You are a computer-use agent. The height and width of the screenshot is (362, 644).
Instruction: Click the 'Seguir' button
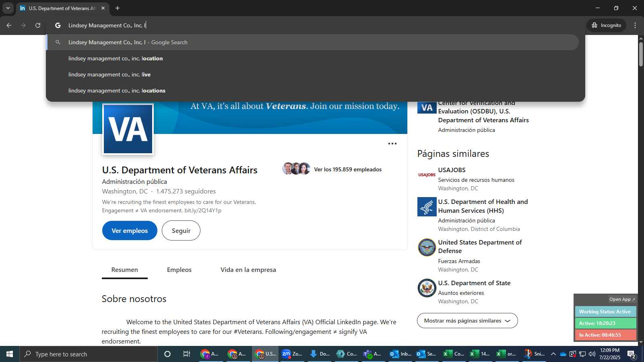(x=181, y=230)
